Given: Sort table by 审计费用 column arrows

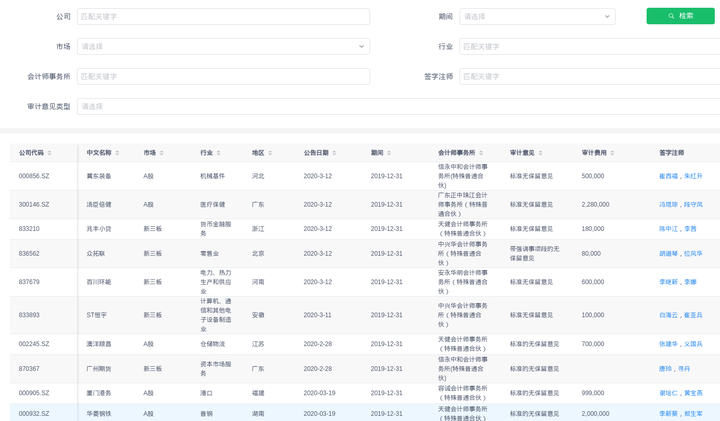Looking at the screenshot, I should (613, 153).
